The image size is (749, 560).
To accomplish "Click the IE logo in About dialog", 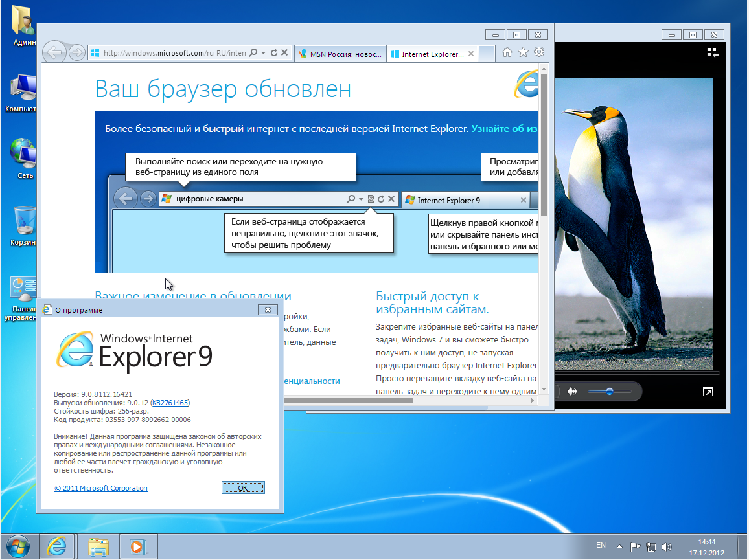I will [75, 350].
